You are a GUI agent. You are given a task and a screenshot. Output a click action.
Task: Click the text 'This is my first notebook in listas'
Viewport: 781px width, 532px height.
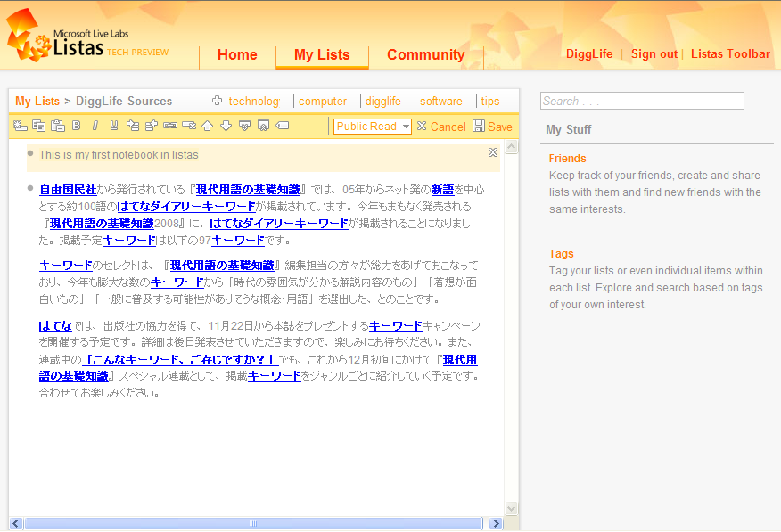(119, 155)
